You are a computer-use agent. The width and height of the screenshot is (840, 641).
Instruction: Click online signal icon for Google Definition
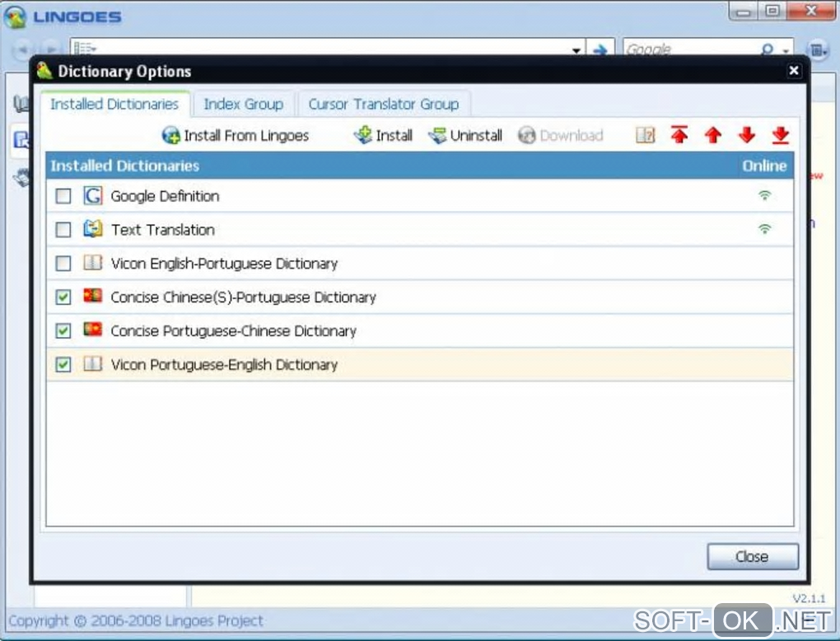pos(764,195)
